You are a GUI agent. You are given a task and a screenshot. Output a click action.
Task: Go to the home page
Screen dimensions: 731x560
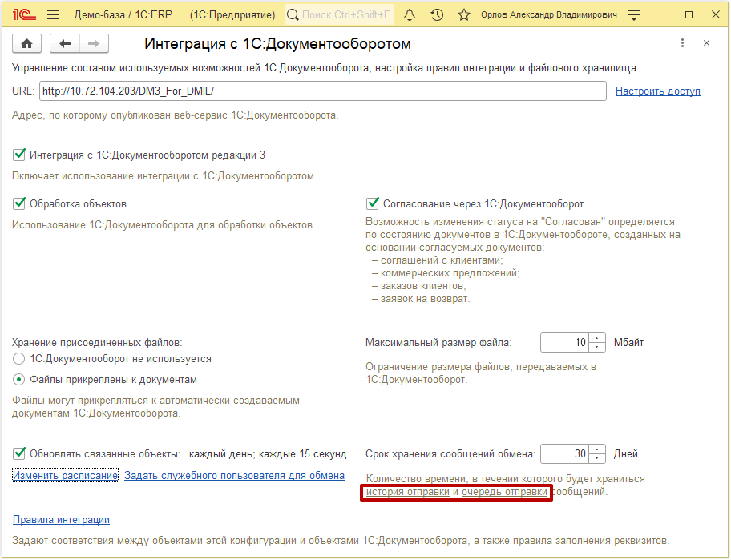point(27,44)
